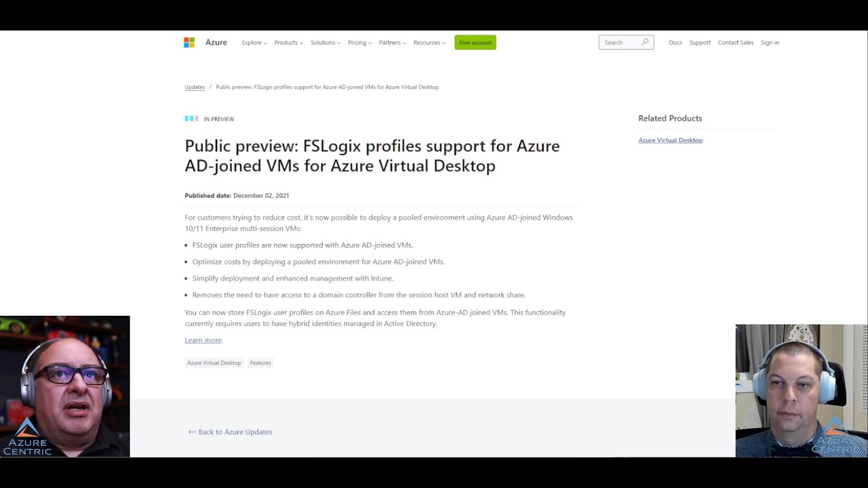
Task: Click the green Free account button
Action: click(475, 43)
